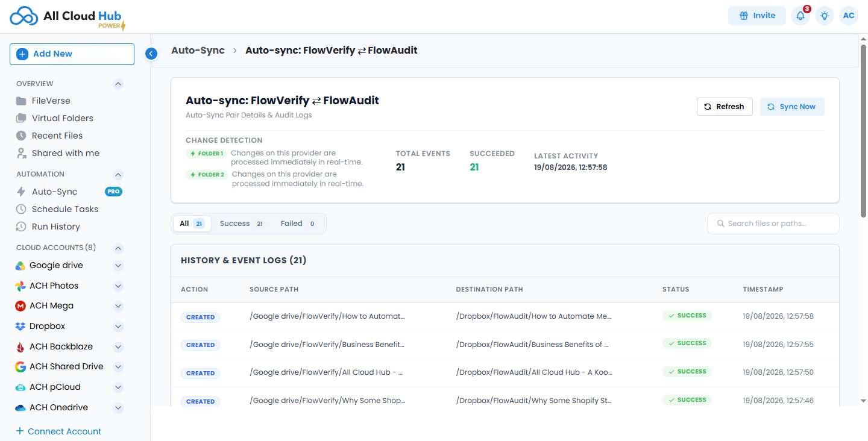The image size is (868, 441).
Task: Open the AC user avatar menu
Action: click(x=849, y=16)
